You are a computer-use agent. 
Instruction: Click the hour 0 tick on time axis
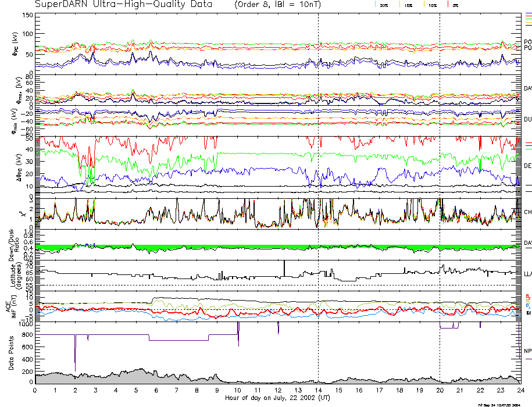tap(35, 390)
